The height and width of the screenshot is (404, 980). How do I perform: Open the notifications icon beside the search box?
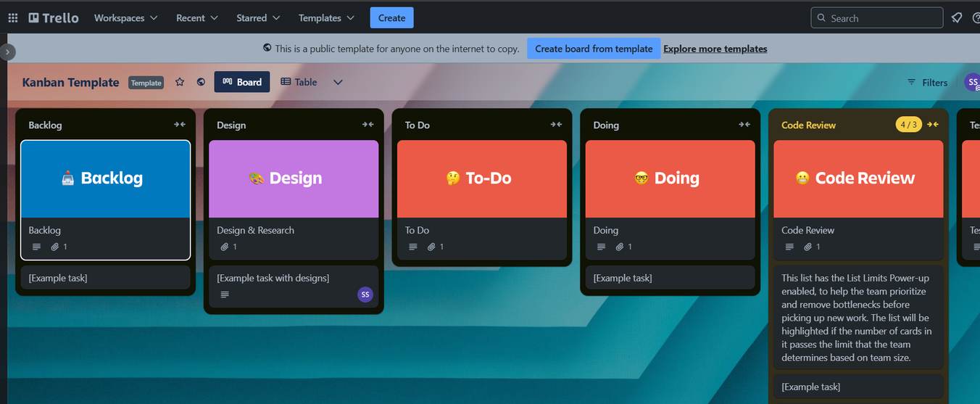(957, 18)
